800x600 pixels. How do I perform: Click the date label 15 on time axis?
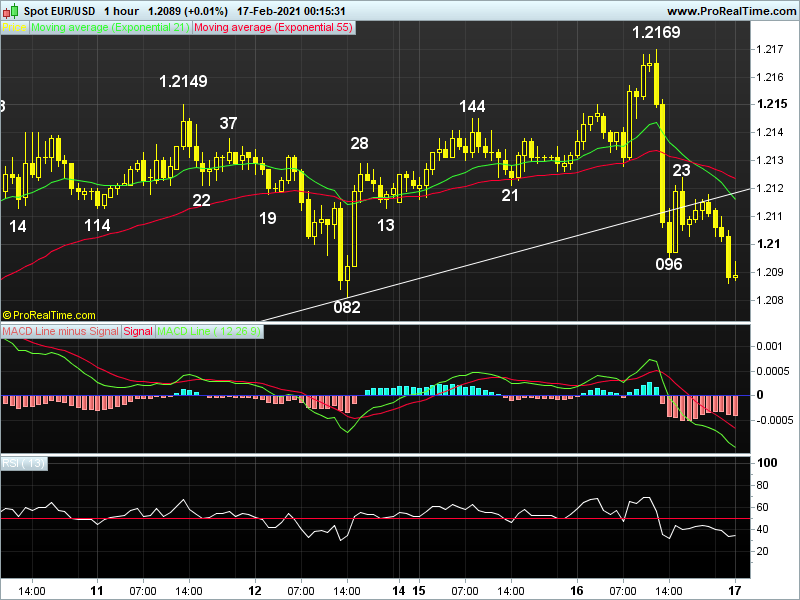tap(419, 591)
